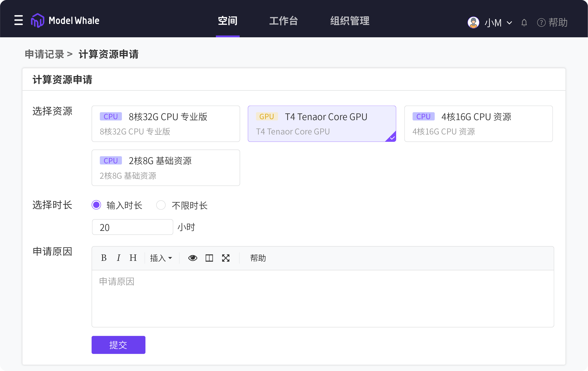Enable split-pane editor view icon
The image size is (588, 371).
tap(209, 258)
